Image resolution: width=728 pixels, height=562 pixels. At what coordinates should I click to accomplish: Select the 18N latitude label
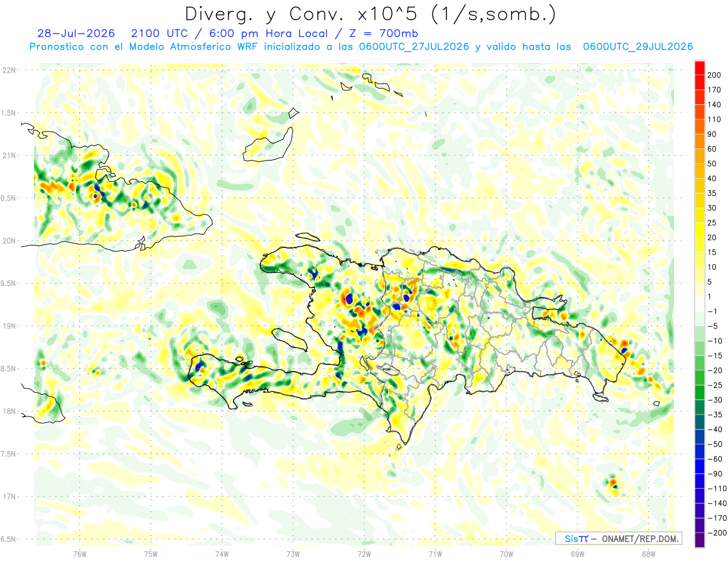[x=10, y=412]
